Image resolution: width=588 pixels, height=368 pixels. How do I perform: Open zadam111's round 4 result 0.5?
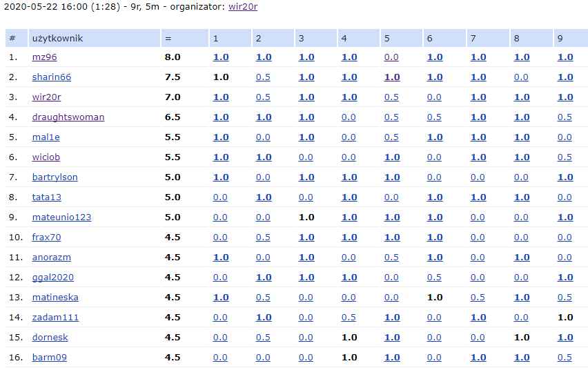click(349, 318)
